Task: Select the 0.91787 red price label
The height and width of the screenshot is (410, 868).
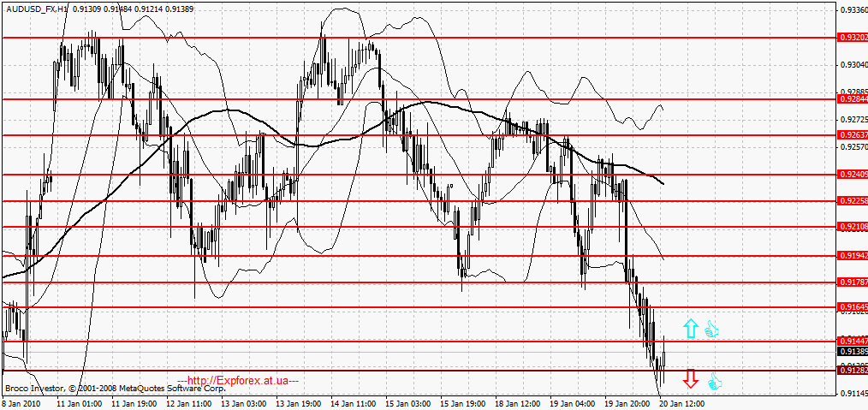Action: click(x=853, y=282)
